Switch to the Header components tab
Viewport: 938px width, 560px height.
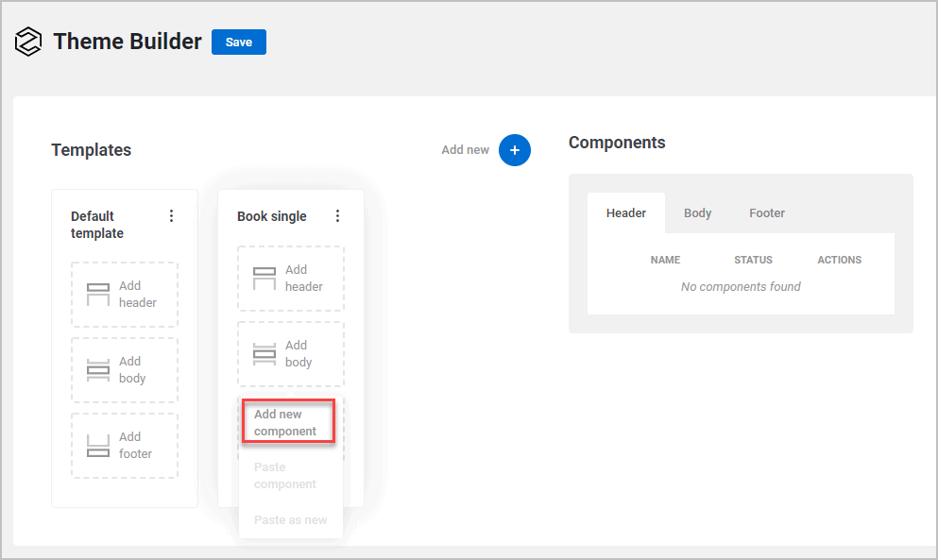[x=626, y=213]
